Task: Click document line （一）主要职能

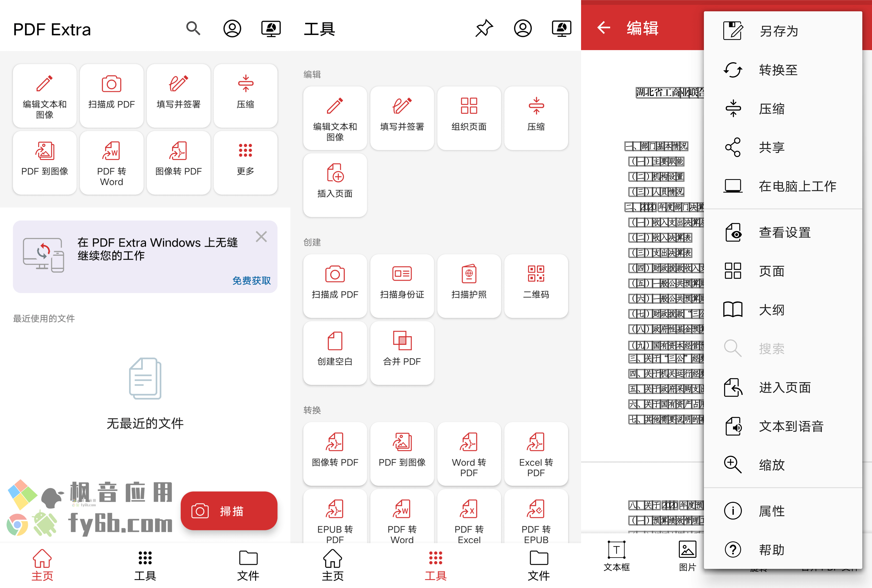Action: pos(656,161)
